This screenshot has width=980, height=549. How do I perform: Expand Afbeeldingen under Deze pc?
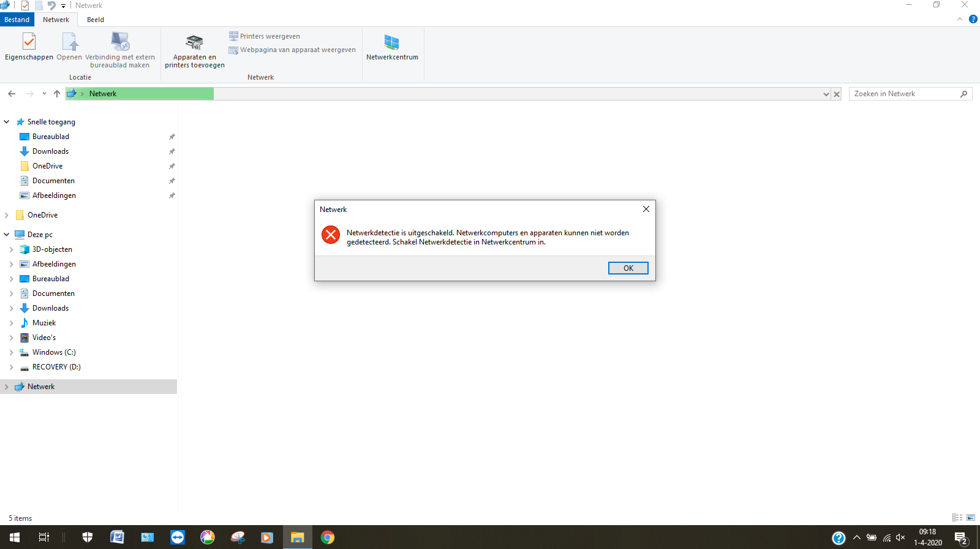click(x=12, y=264)
